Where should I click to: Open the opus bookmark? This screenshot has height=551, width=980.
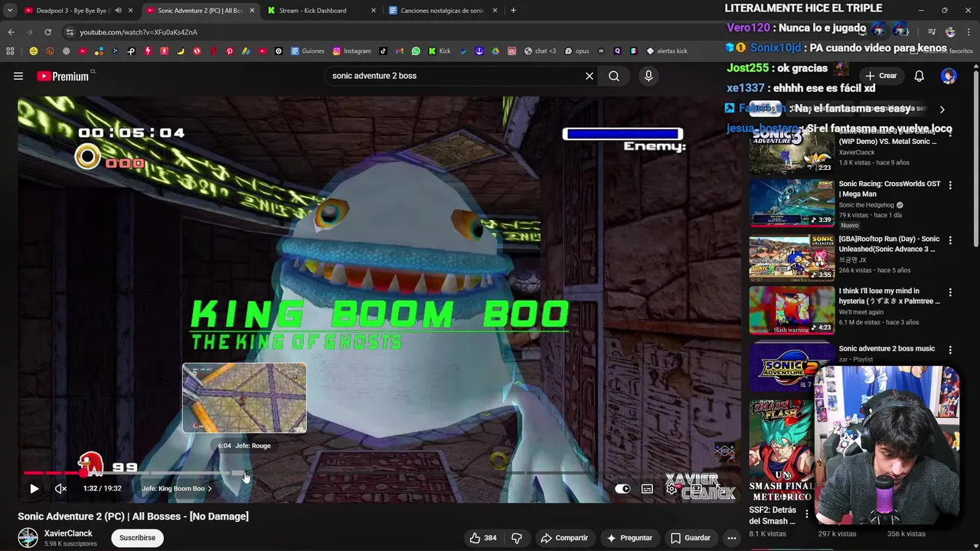pyautogui.click(x=577, y=51)
